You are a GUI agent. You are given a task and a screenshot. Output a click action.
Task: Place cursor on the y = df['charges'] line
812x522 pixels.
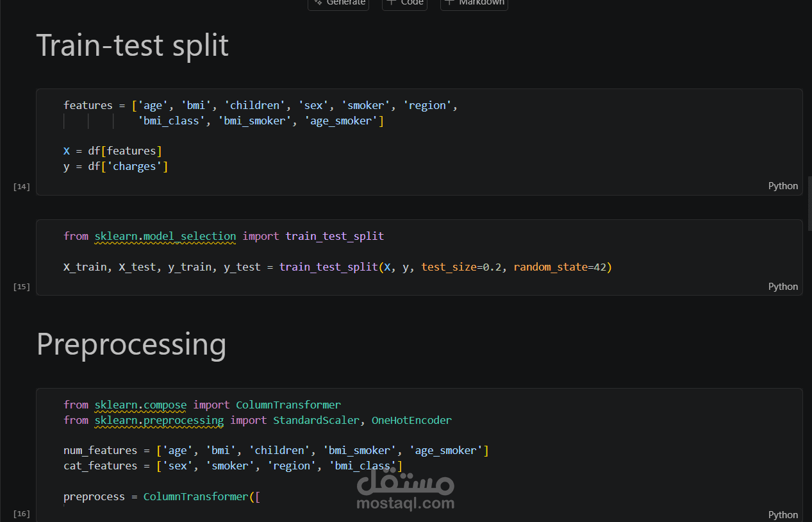tap(115, 167)
